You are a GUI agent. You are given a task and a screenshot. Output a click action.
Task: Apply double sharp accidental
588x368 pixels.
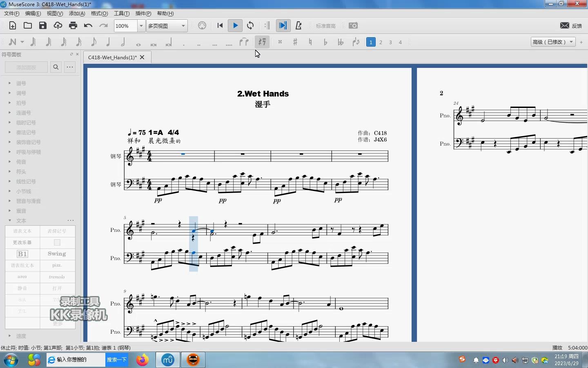(x=280, y=42)
